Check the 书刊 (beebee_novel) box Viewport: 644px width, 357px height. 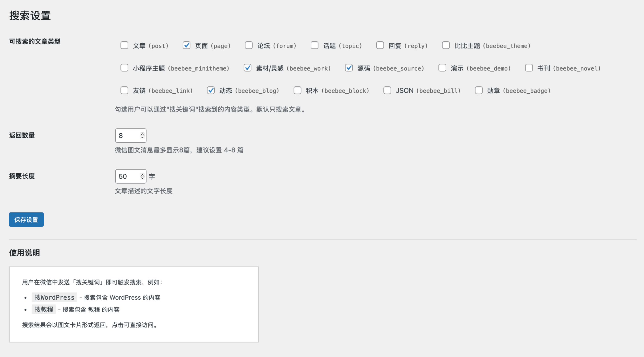click(x=529, y=68)
